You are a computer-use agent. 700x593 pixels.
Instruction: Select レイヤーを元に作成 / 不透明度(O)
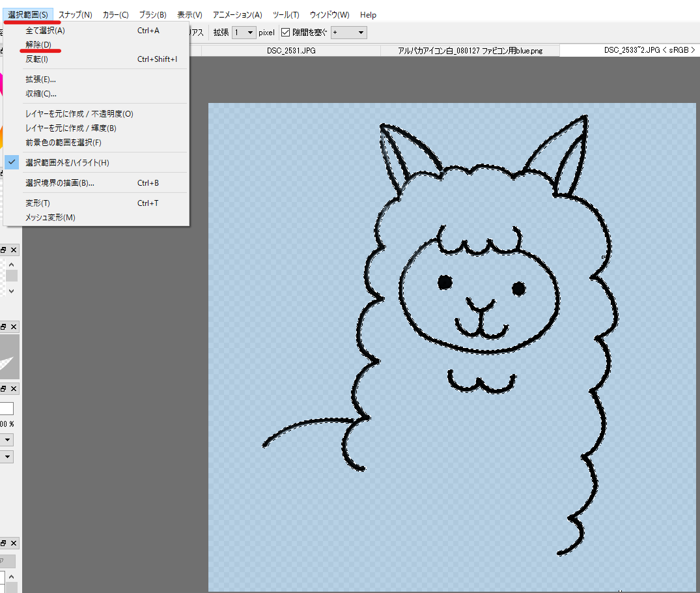pos(96,113)
